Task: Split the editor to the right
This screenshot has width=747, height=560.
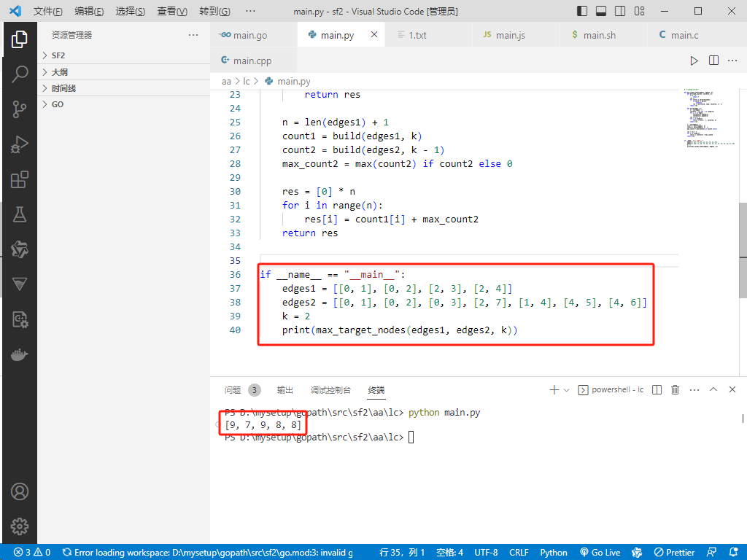Action: [x=713, y=61]
